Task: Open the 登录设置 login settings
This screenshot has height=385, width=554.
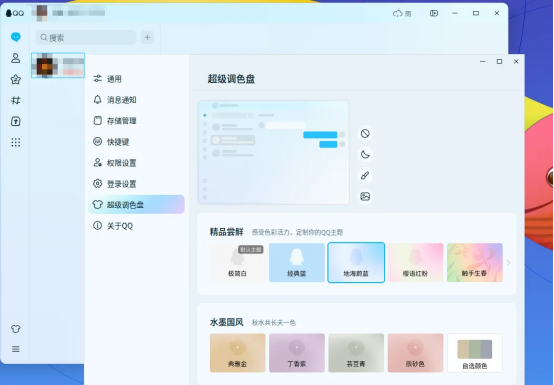Action: [x=136, y=184]
